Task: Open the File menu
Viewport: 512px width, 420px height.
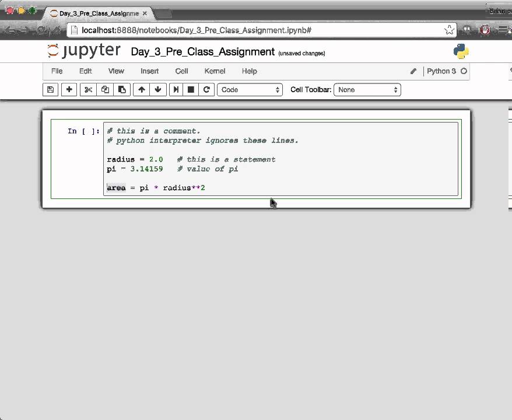Action: (57, 71)
